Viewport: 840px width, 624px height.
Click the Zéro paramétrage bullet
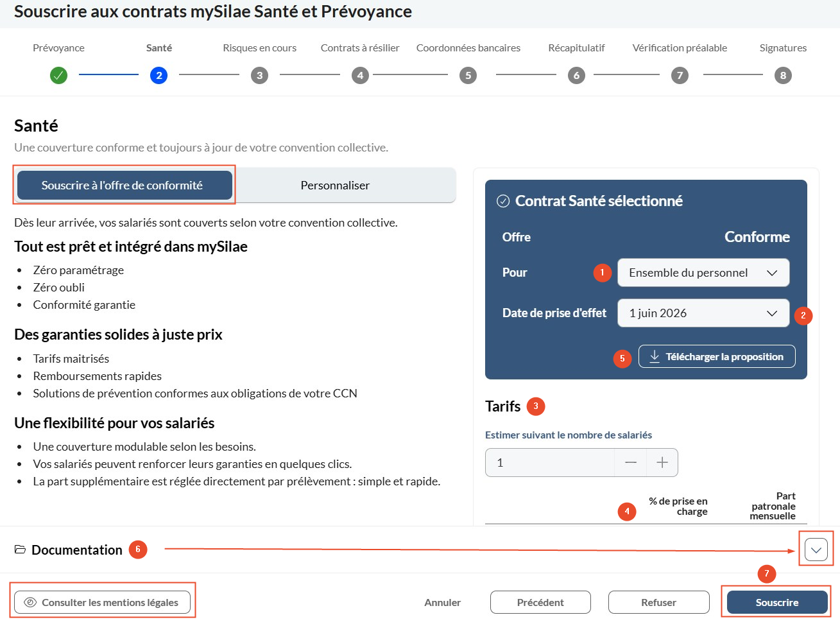click(x=78, y=270)
